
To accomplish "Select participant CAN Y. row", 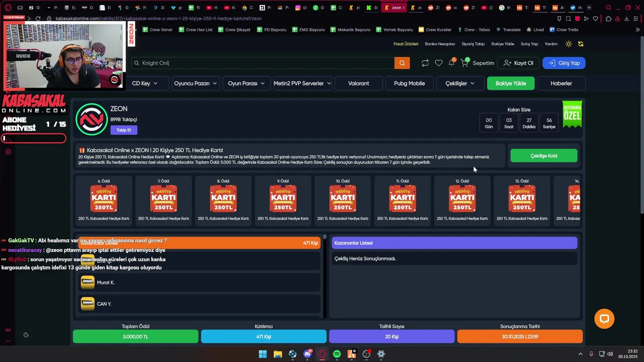I will pyautogui.click(x=200, y=304).
